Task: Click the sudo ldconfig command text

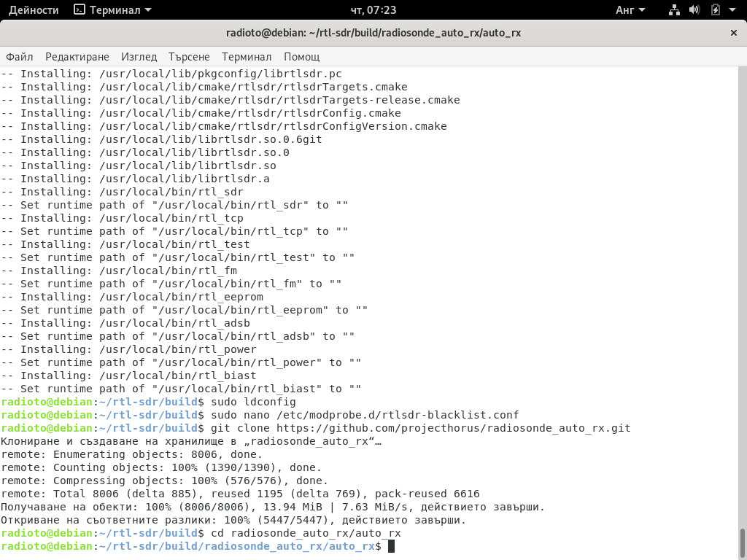Action: click(253, 402)
